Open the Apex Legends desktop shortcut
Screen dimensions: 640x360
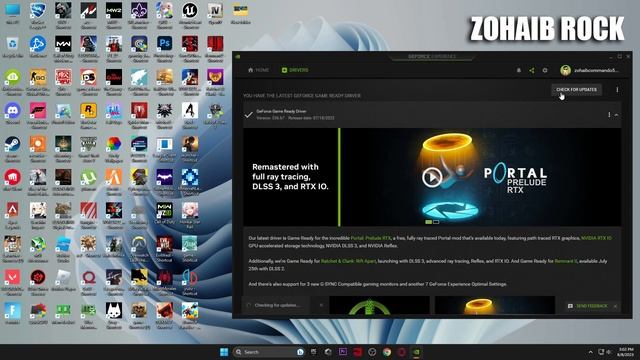(12, 216)
